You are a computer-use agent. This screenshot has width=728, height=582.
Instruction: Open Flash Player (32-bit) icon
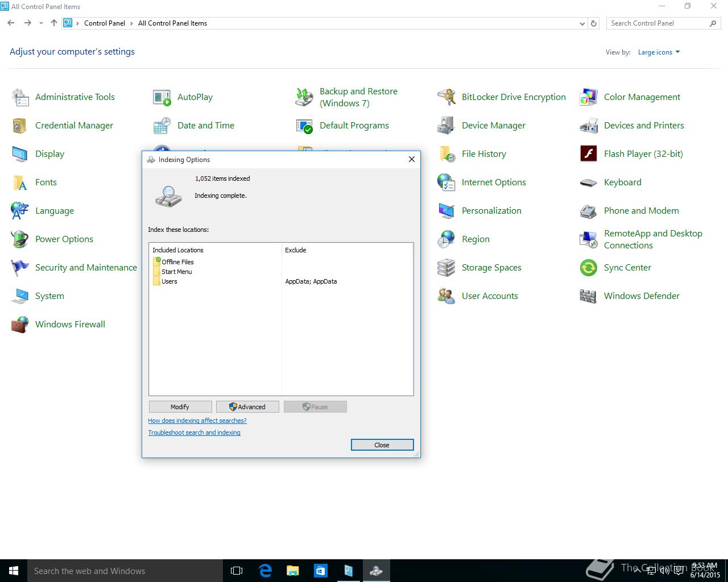tap(589, 154)
